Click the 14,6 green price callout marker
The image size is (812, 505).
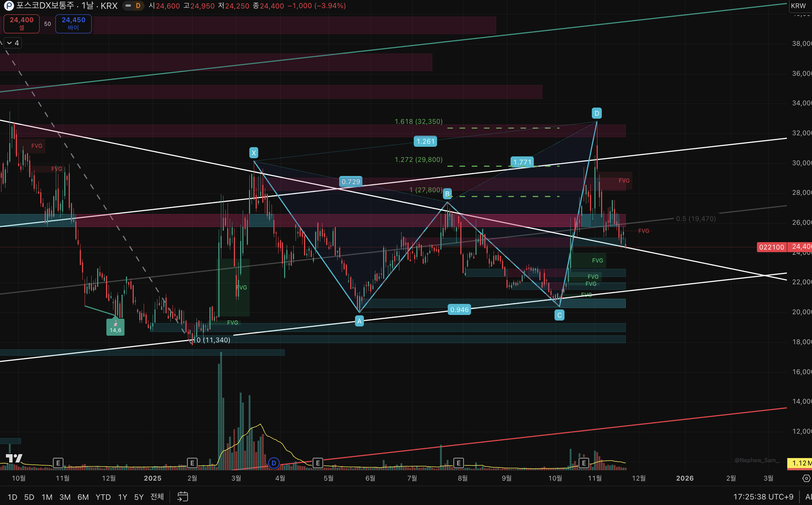[x=115, y=327]
